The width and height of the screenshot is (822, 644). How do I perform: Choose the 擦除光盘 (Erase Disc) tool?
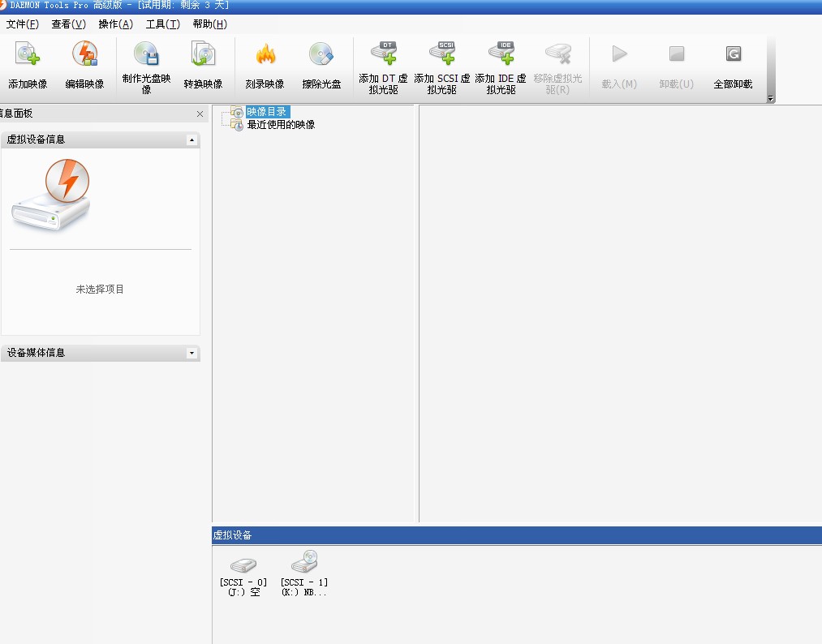click(x=321, y=66)
